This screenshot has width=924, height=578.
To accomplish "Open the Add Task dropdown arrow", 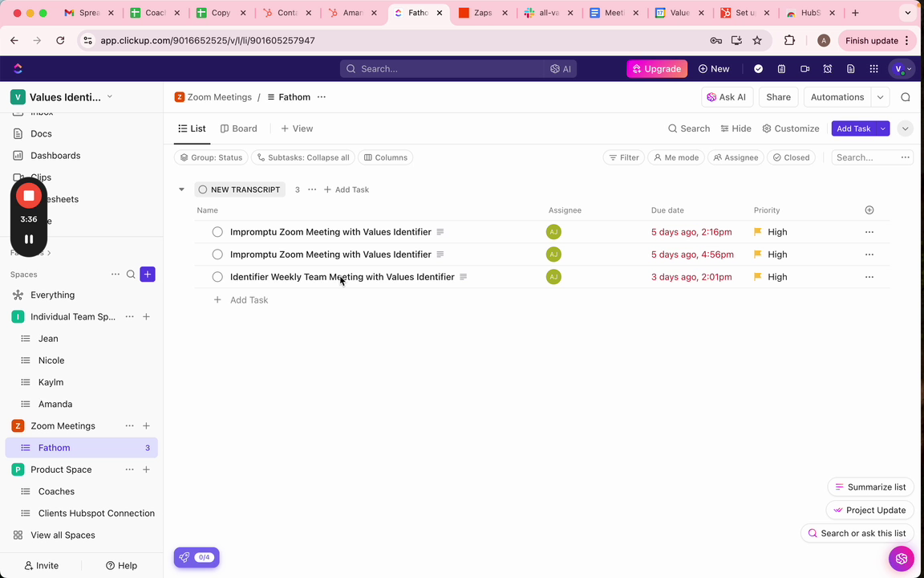I will click(x=883, y=128).
